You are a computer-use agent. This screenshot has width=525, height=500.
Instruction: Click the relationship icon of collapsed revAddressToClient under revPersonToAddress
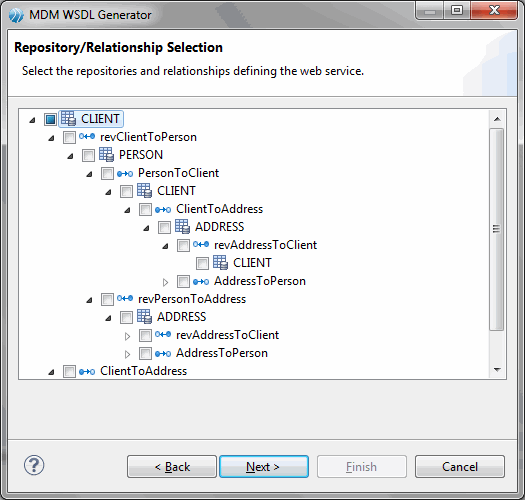[163, 334]
